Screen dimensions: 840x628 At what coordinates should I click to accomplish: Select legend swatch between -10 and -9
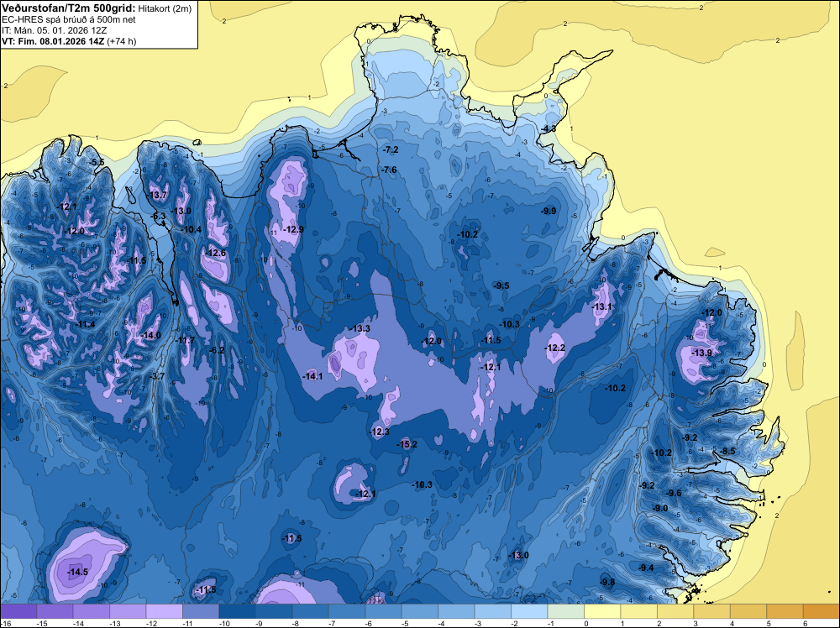(x=238, y=611)
